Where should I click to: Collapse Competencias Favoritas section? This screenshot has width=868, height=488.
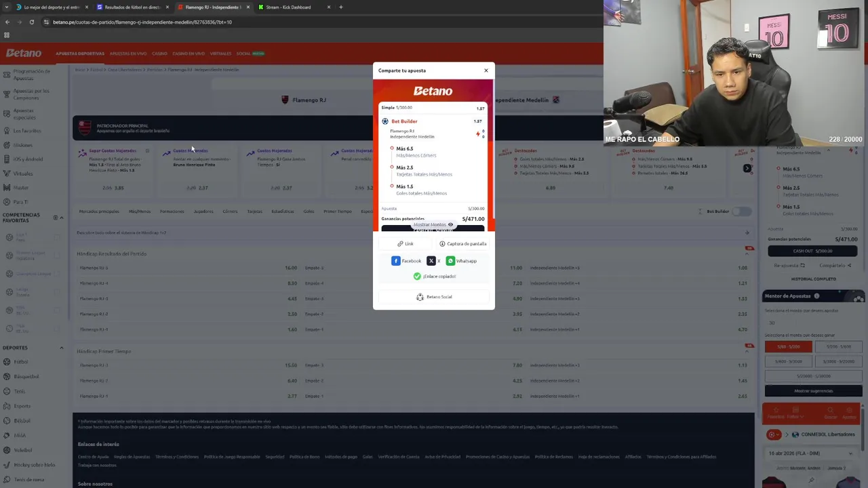62,218
